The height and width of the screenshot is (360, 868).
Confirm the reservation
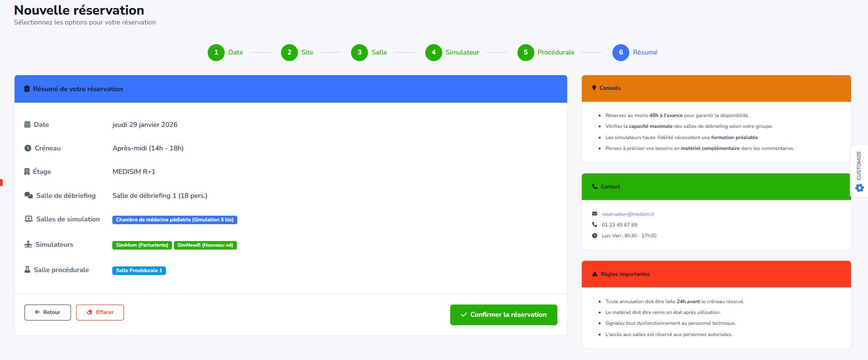[503, 315]
